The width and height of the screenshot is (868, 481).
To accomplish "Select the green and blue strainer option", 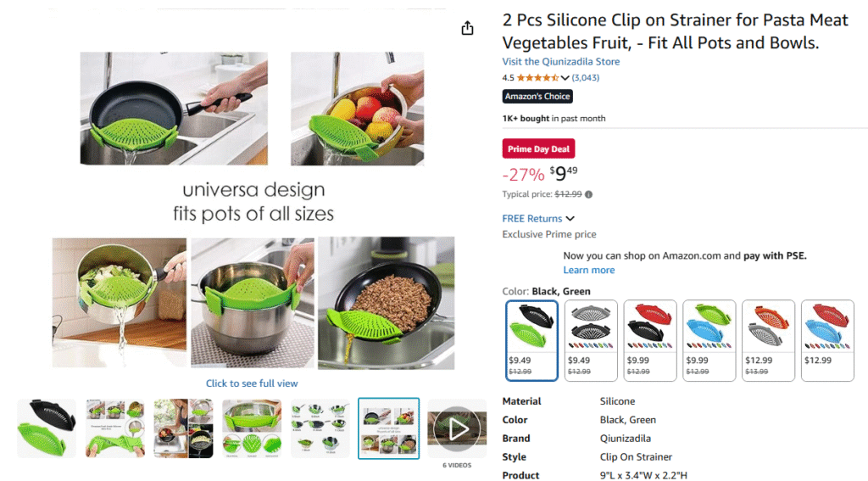I will [709, 340].
